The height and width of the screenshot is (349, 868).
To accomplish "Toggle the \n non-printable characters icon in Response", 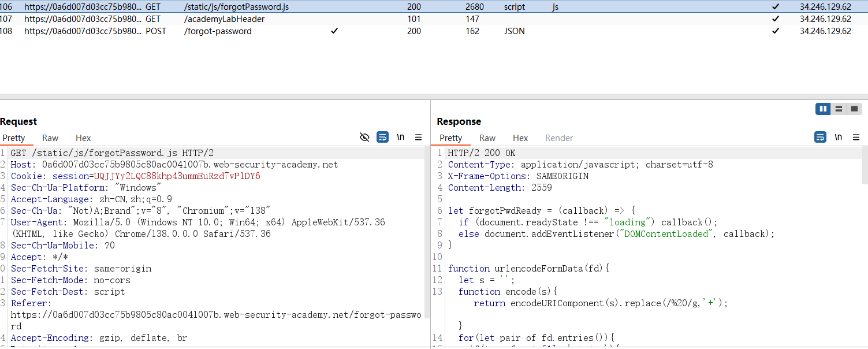I will (839, 138).
